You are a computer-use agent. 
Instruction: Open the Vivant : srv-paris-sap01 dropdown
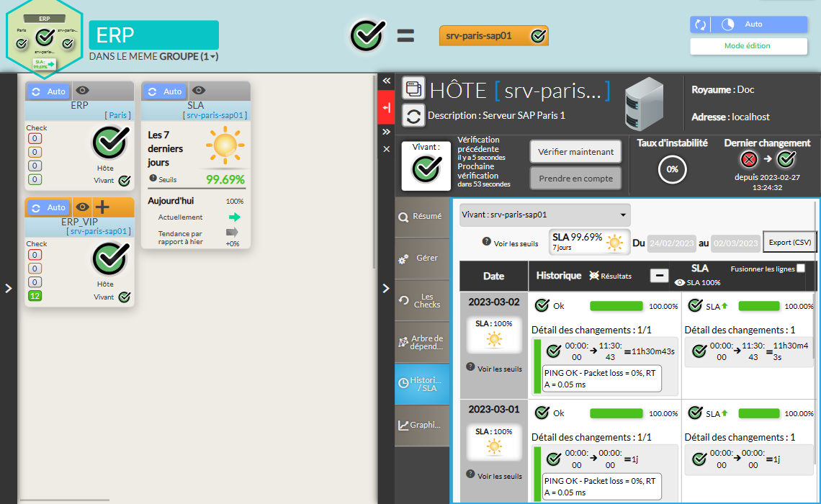545,215
